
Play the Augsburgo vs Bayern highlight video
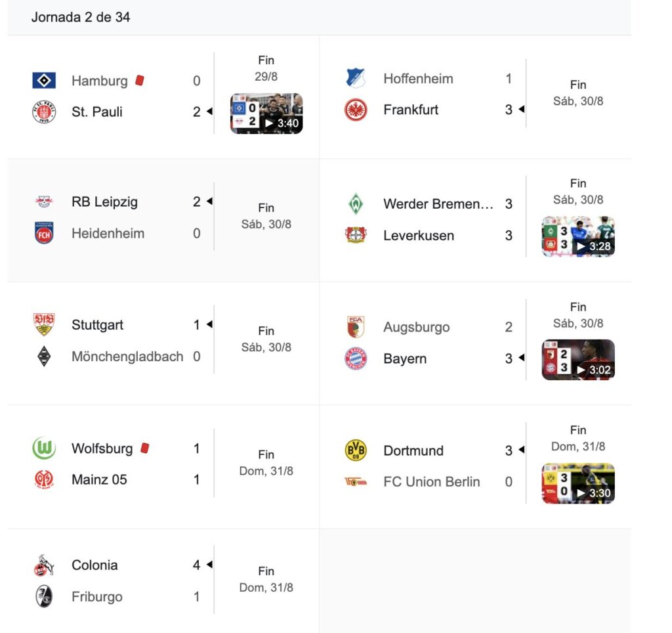tap(578, 360)
